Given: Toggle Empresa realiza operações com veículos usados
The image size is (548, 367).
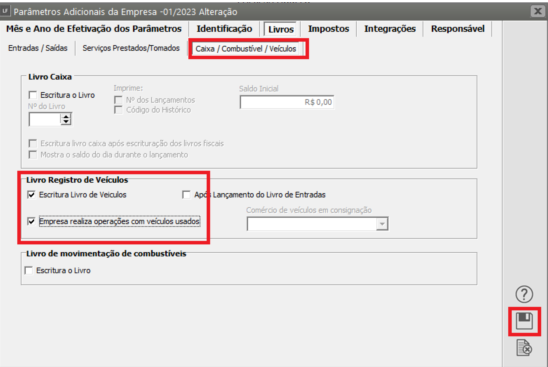Looking at the screenshot, I should 31,221.
